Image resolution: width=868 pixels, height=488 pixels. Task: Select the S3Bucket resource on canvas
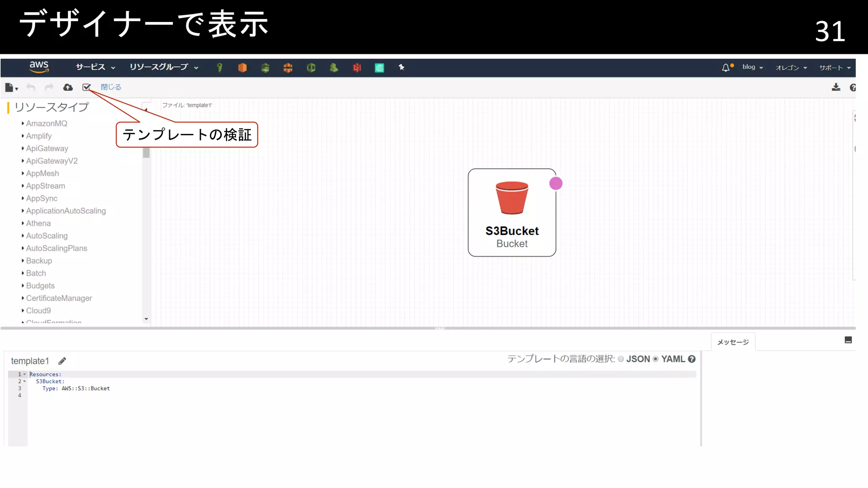512,213
